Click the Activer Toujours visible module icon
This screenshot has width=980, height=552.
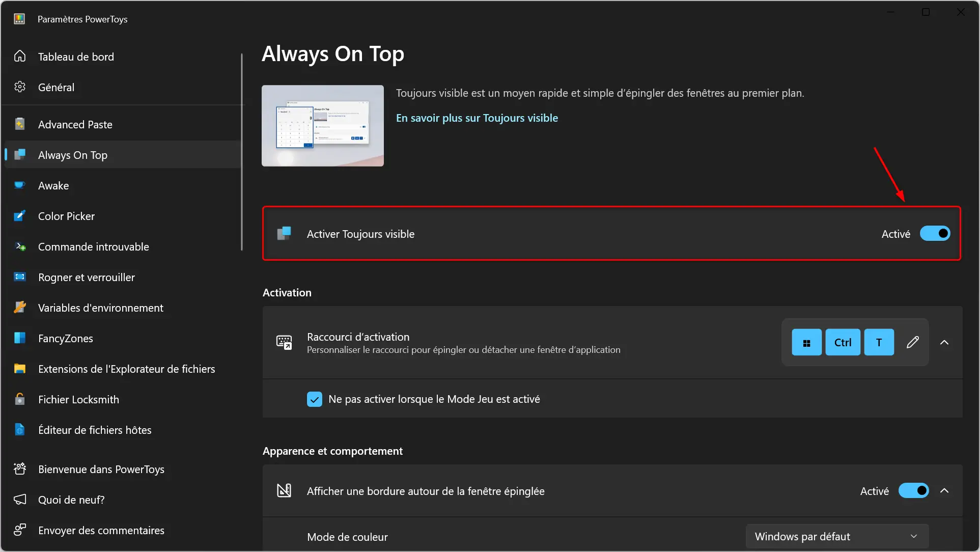[x=284, y=234]
